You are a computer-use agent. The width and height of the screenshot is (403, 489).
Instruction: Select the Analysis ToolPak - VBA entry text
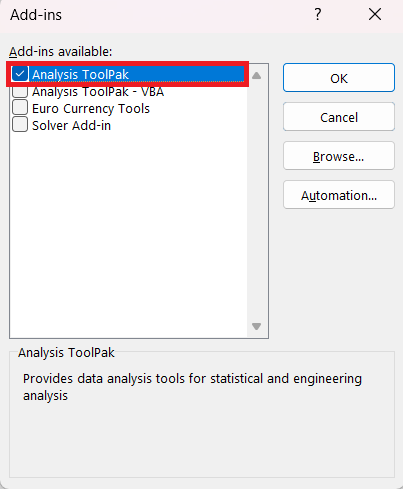coord(98,92)
